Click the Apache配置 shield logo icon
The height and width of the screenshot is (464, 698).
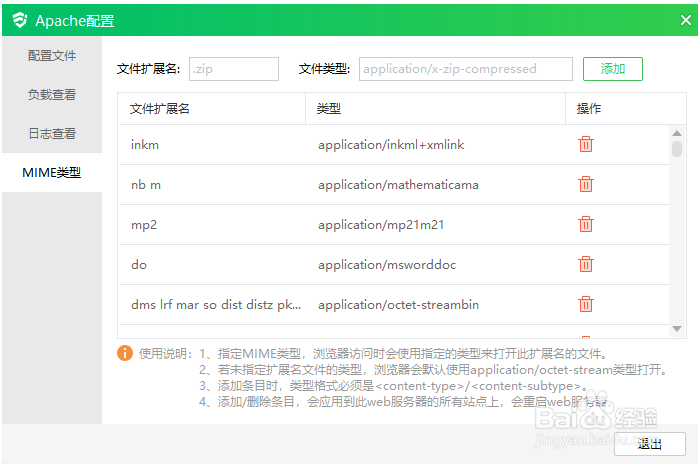pyautogui.click(x=20, y=20)
